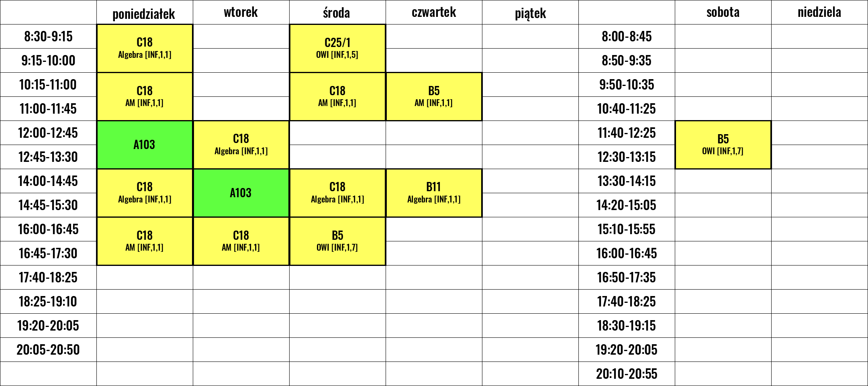The height and width of the screenshot is (386, 868).
Task: Open Saturday's B5 OWI class block
Action: (723, 145)
